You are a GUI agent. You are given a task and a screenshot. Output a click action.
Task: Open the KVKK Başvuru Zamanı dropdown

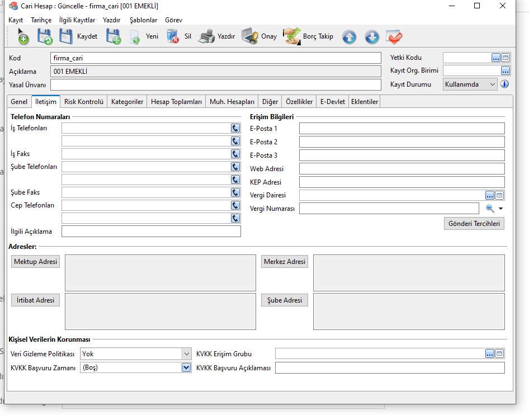(186, 368)
